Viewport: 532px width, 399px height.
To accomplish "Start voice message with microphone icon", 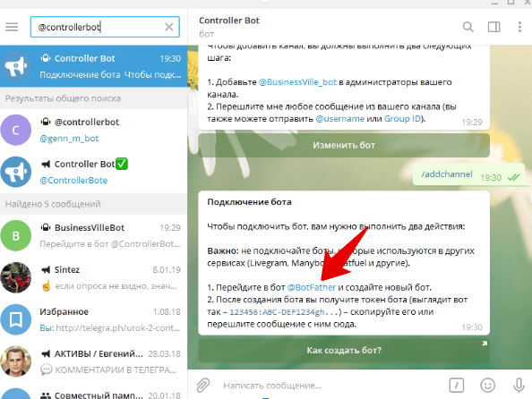I will click(519, 385).
